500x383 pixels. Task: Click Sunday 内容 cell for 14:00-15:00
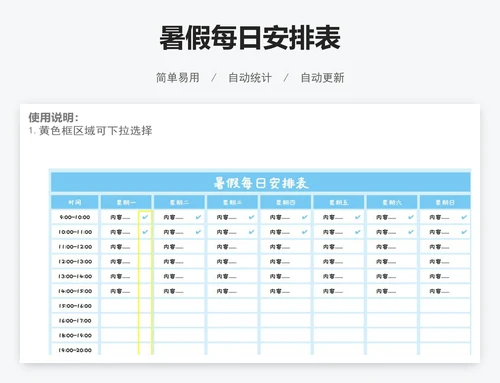click(x=439, y=291)
